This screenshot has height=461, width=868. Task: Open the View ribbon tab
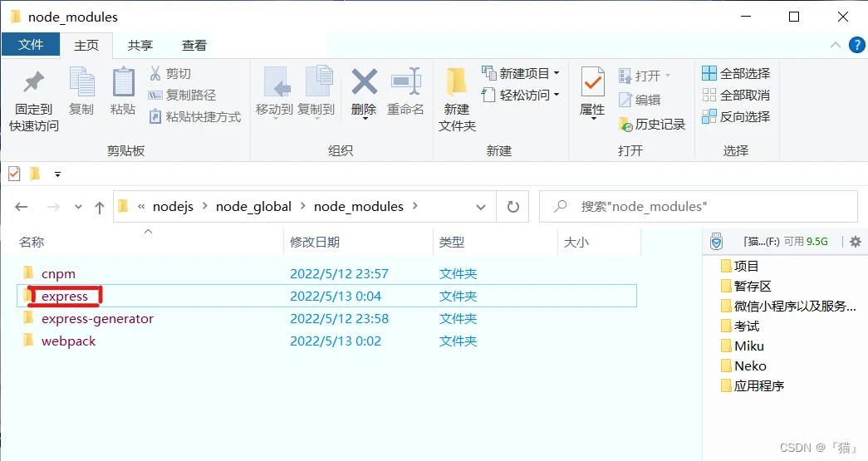click(194, 46)
